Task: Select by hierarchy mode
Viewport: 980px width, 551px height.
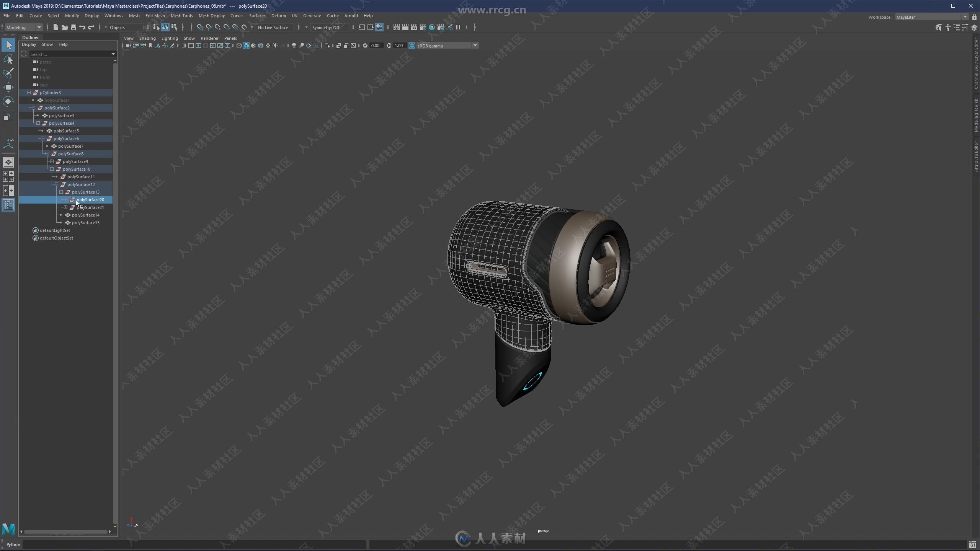Action: tap(156, 27)
